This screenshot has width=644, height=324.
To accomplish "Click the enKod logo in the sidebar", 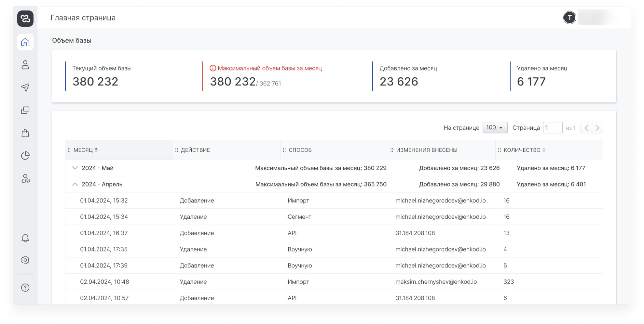I will click(x=25, y=19).
